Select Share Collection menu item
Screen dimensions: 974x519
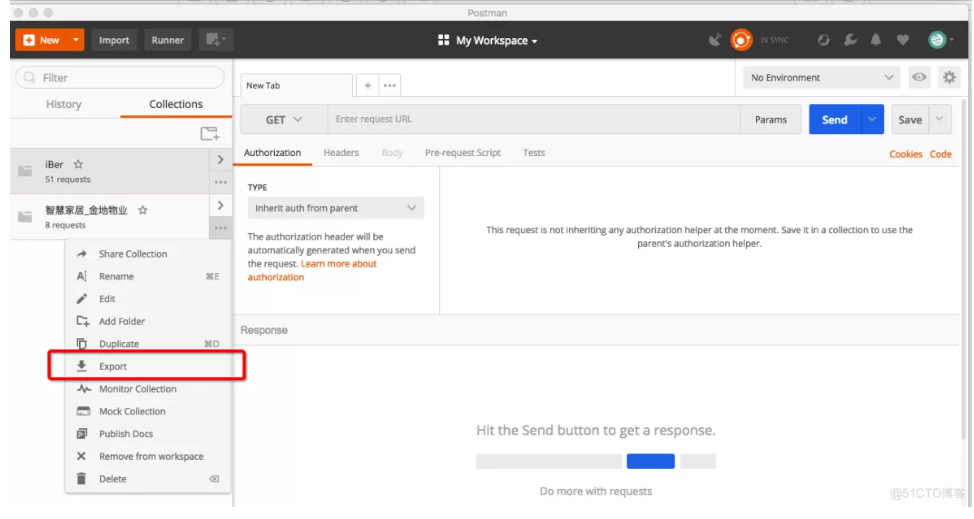(x=148, y=254)
